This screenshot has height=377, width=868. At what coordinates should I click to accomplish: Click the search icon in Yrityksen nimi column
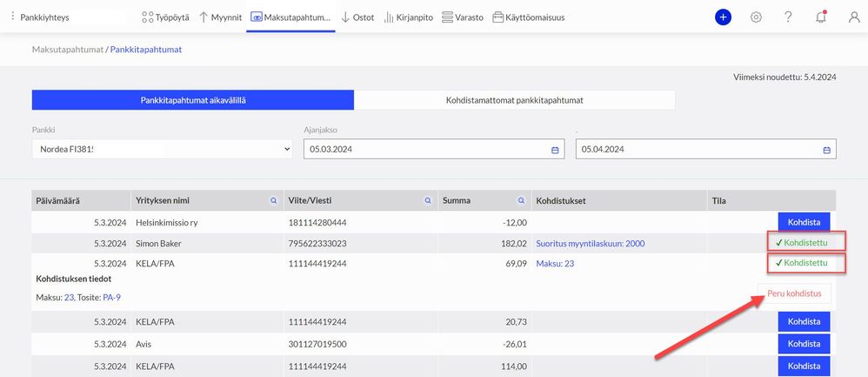tap(273, 201)
